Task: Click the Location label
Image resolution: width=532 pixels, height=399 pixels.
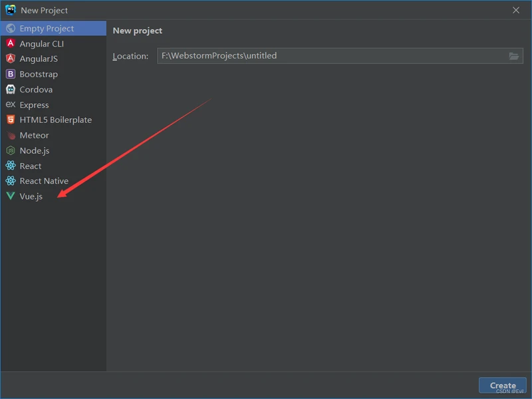Action: click(130, 56)
